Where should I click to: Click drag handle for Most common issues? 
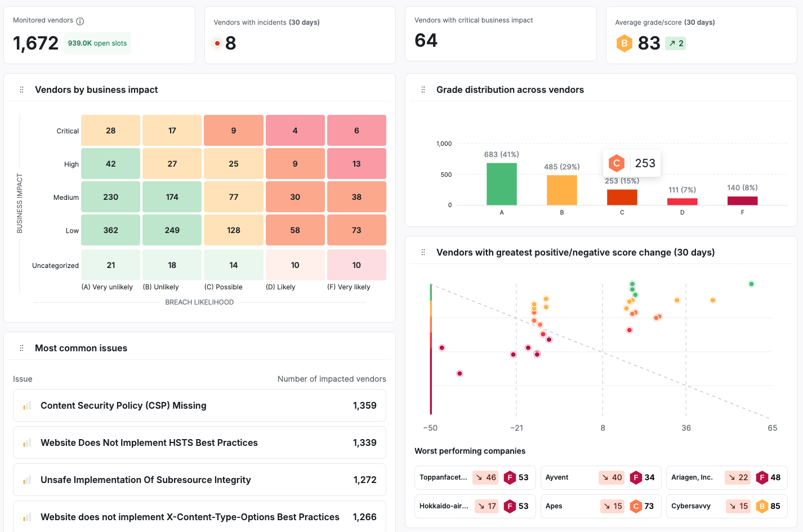click(x=22, y=348)
